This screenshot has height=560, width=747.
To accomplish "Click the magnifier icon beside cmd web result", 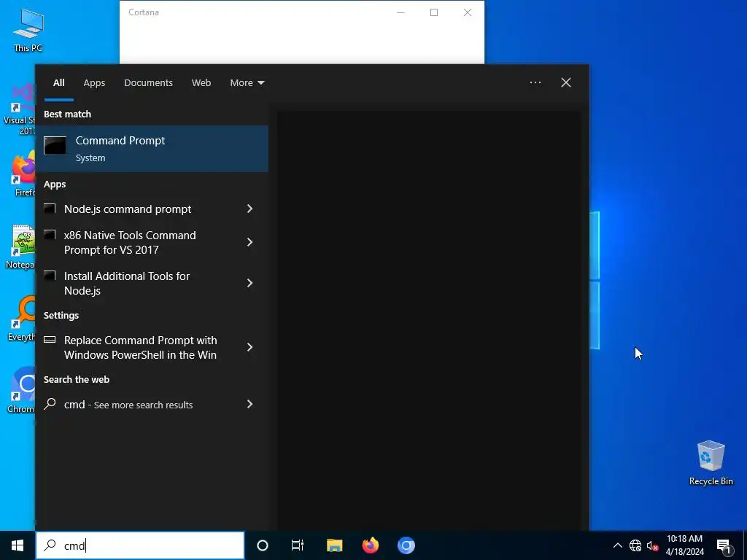I will pos(50,404).
